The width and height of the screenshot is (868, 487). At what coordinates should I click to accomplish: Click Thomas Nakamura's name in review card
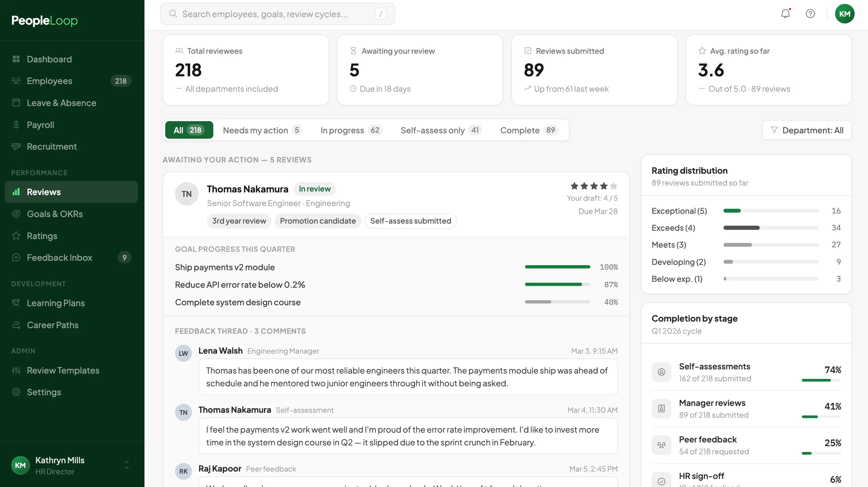click(x=247, y=189)
